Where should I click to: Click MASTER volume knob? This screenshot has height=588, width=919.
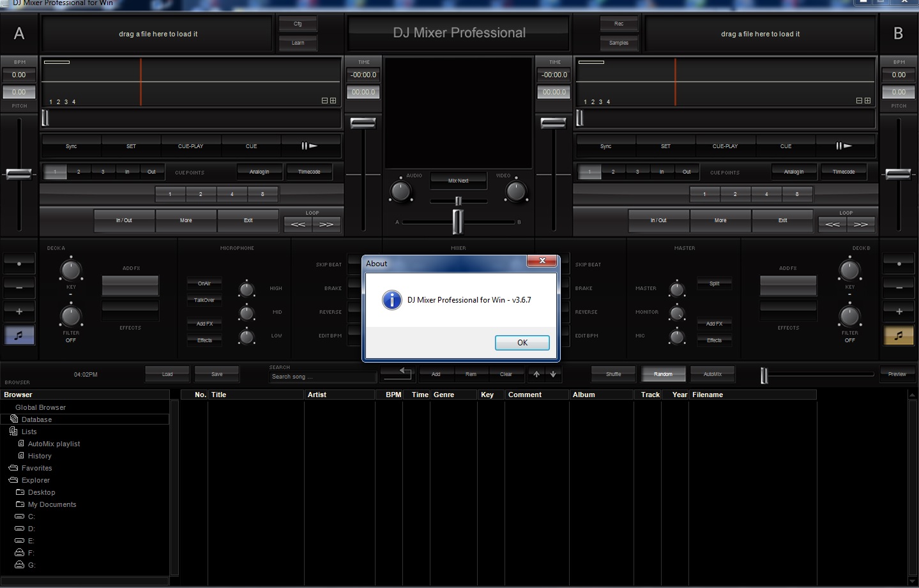677,289
